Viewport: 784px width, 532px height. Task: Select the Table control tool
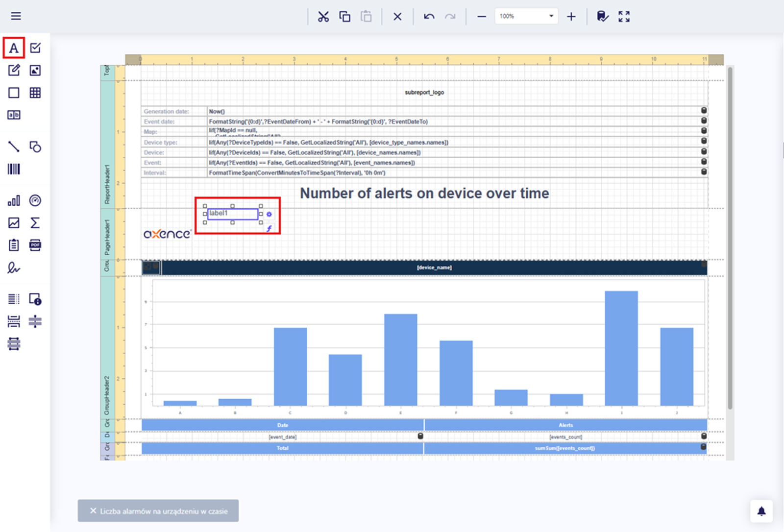(x=35, y=93)
